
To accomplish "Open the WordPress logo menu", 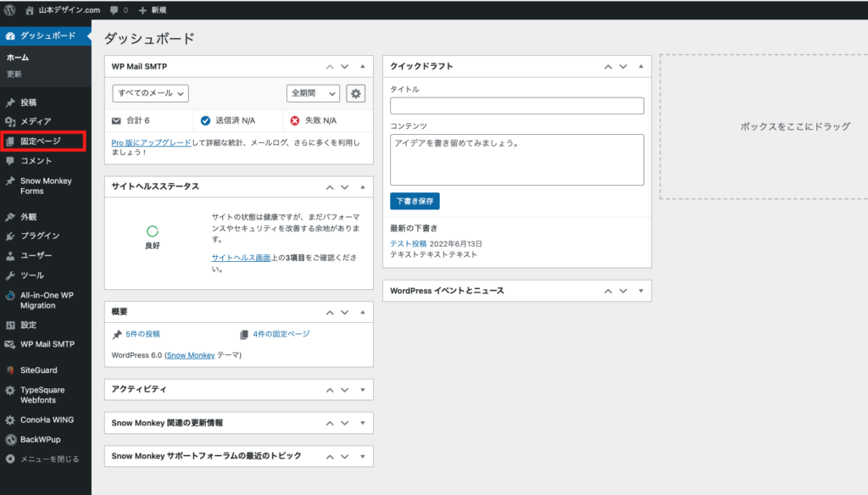I will tap(10, 10).
